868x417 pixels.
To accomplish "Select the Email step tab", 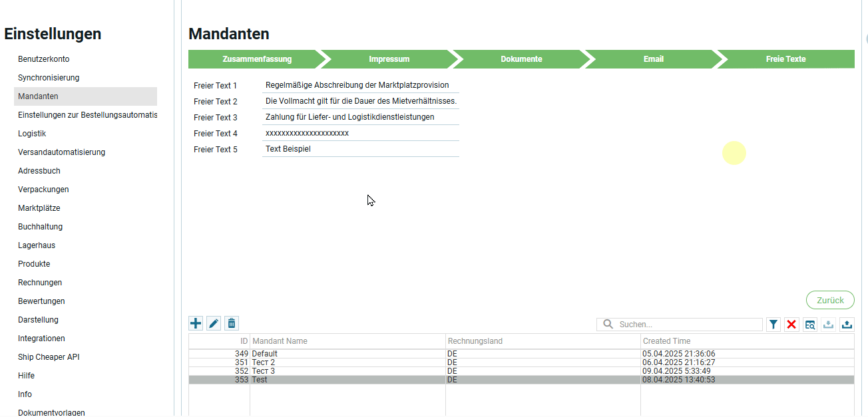I will tap(653, 59).
